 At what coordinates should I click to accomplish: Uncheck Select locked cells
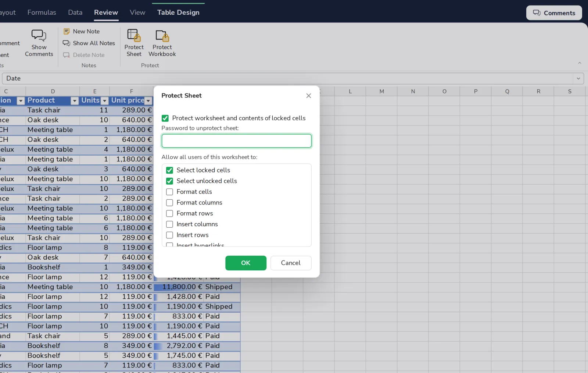coord(169,170)
